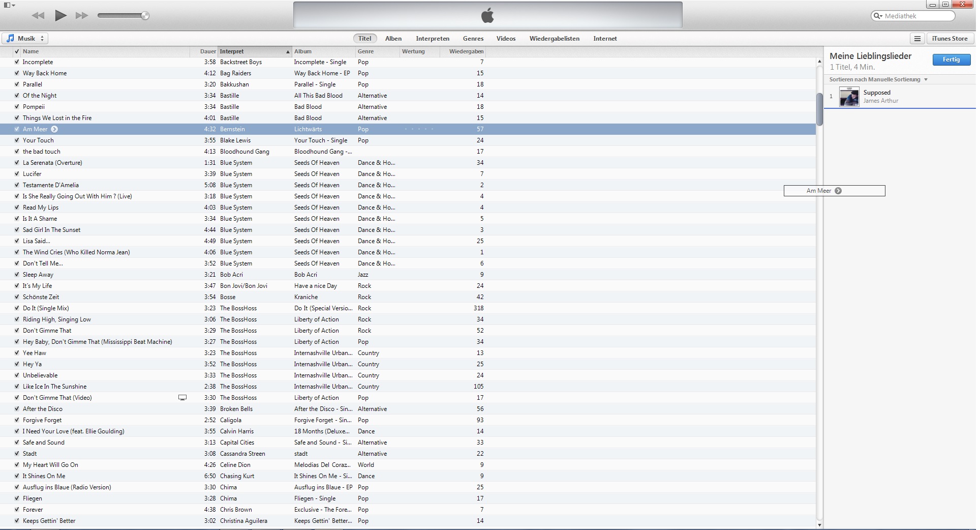Select Supposed in the playlist panel
Viewport: 980px width, 530px height.
(900, 97)
